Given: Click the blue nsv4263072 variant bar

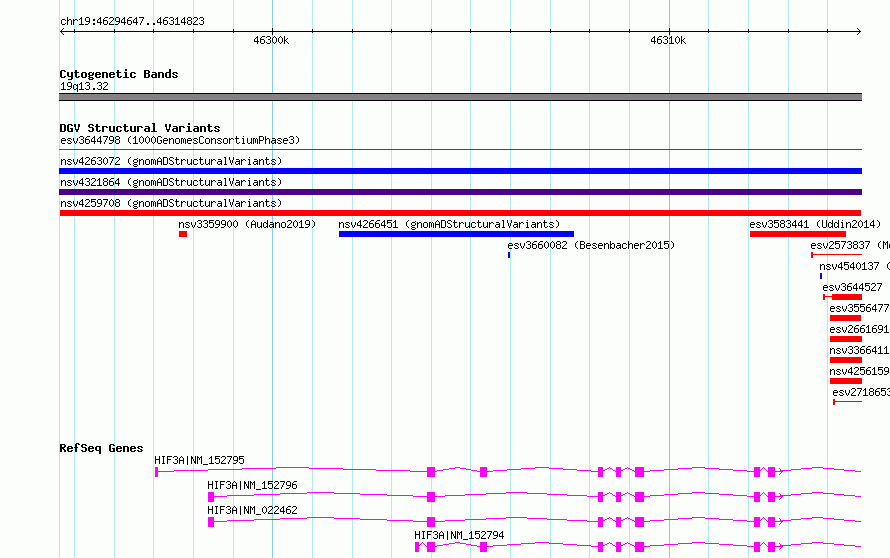Looking at the screenshot, I should 460,171.
